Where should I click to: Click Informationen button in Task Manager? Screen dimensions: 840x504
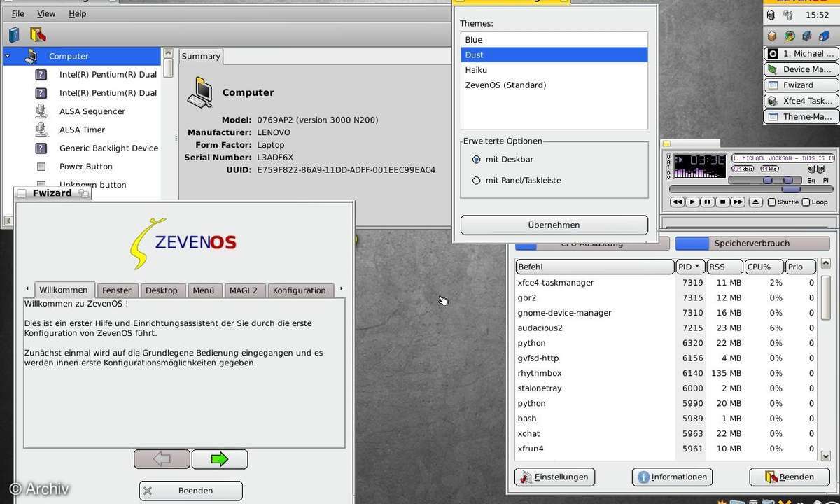672,477
